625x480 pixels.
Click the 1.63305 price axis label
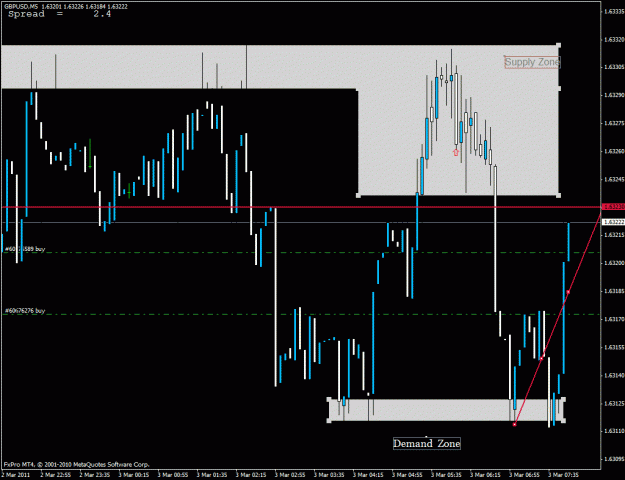coord(614,67)
